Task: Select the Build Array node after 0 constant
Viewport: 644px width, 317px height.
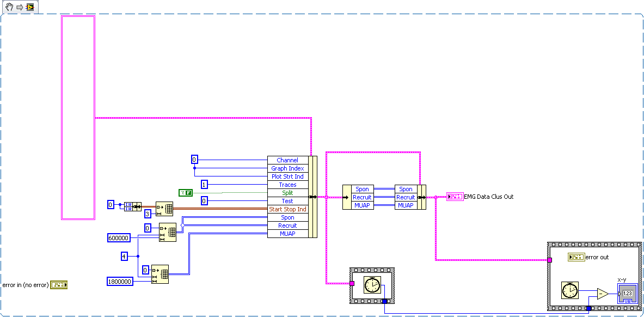Action: click(133, 206)
